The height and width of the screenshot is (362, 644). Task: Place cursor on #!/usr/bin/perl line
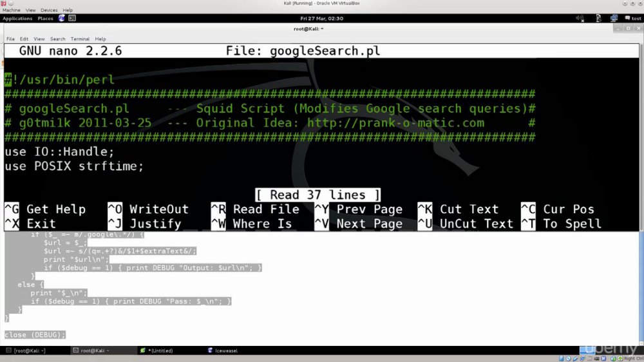point(59,79)
